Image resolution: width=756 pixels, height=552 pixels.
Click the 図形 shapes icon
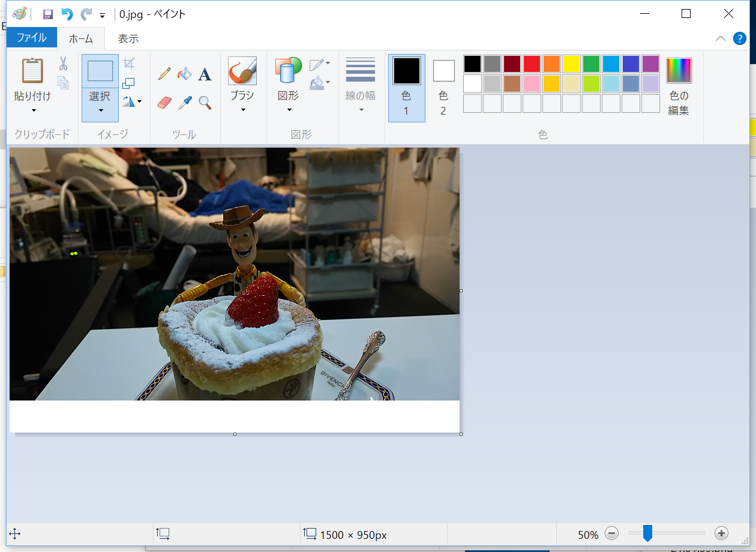click(289, 71)
